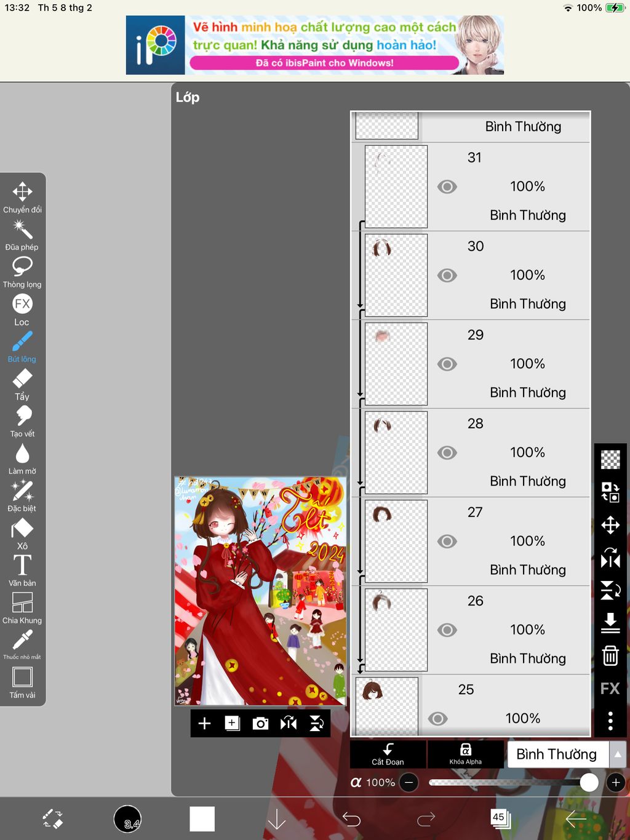This screenshot has height=840, width=630.
Task: Select the Thòng lọng lasso tool
Action: point(22,272)
